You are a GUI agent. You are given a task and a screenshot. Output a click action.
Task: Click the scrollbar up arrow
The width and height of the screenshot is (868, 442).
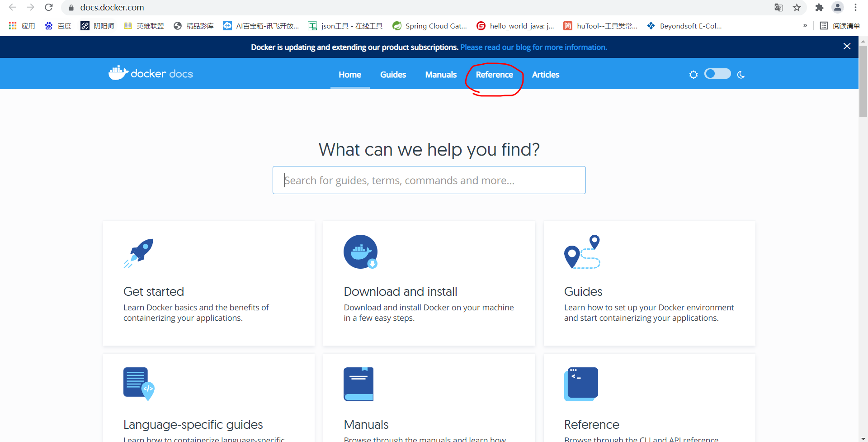coord(863,41)
